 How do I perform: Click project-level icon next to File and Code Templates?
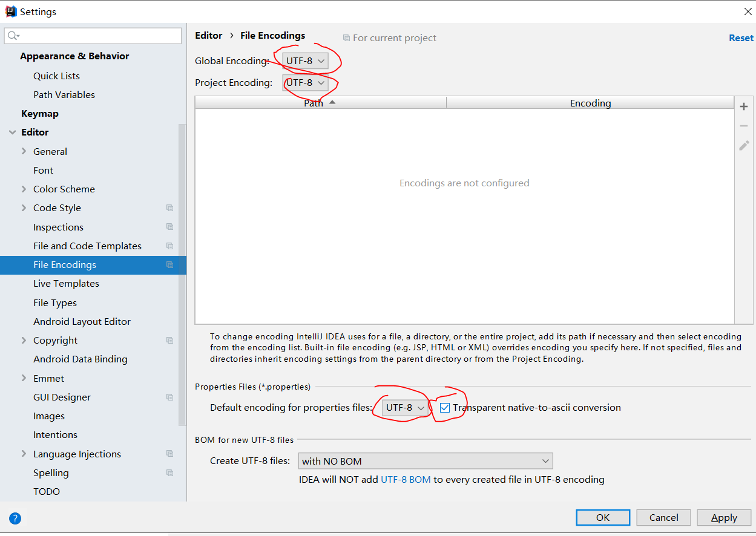(x=169, y=246)
